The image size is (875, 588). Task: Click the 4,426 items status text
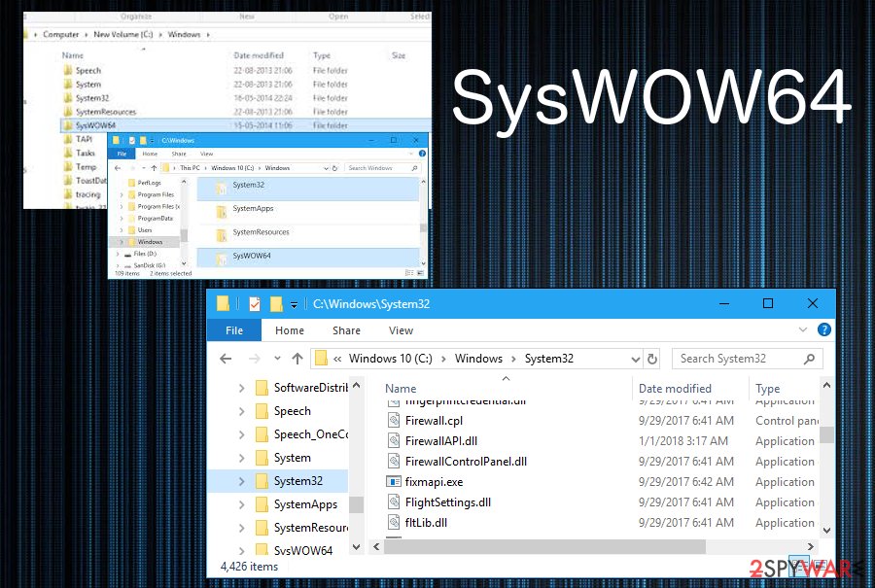pos(249,567)
